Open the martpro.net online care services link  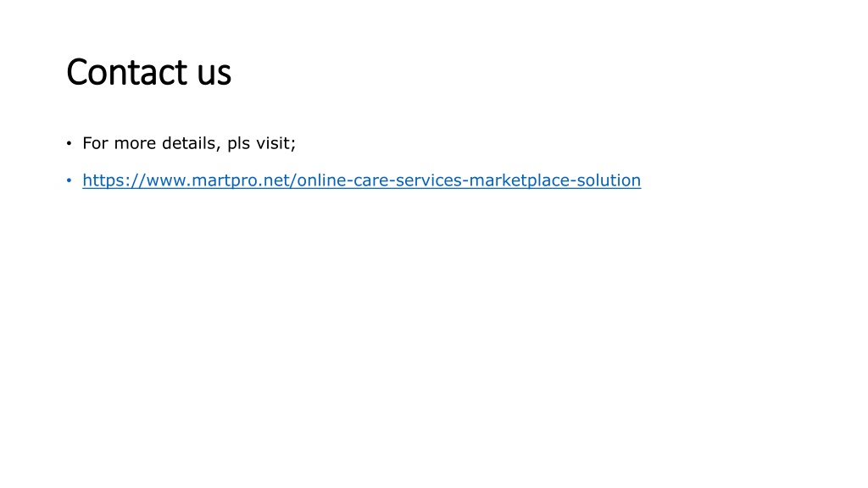pos(361,180)
